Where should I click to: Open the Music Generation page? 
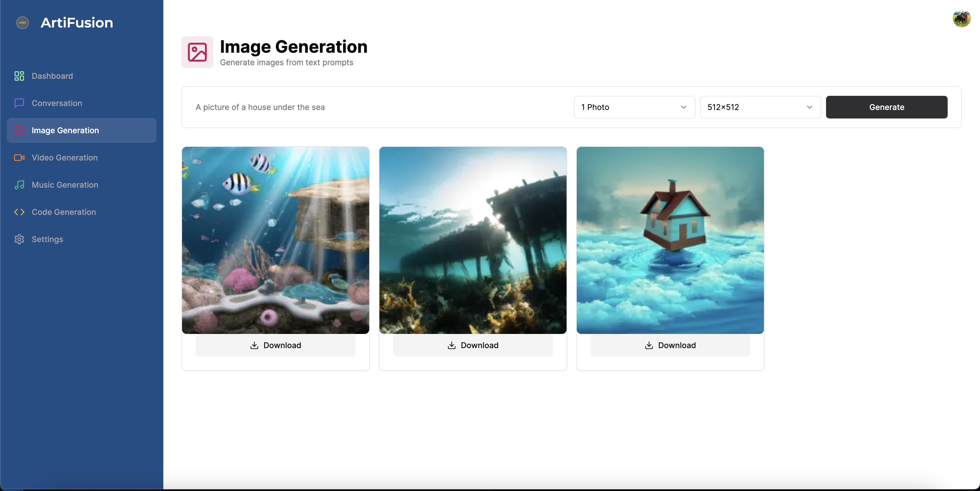pyautogui.click(x=65, y=185)
